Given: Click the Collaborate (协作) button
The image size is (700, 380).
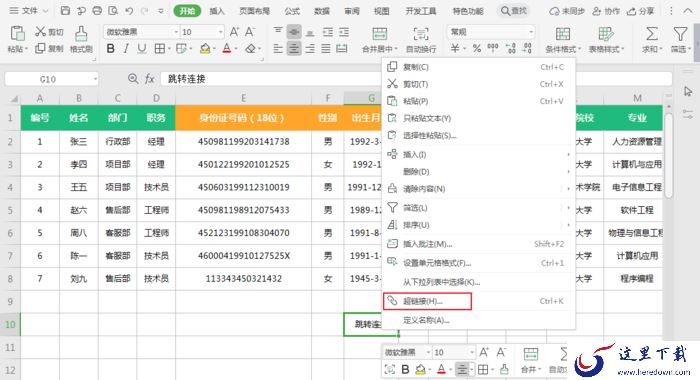Looking at the screenshot, I should (606, 11).
